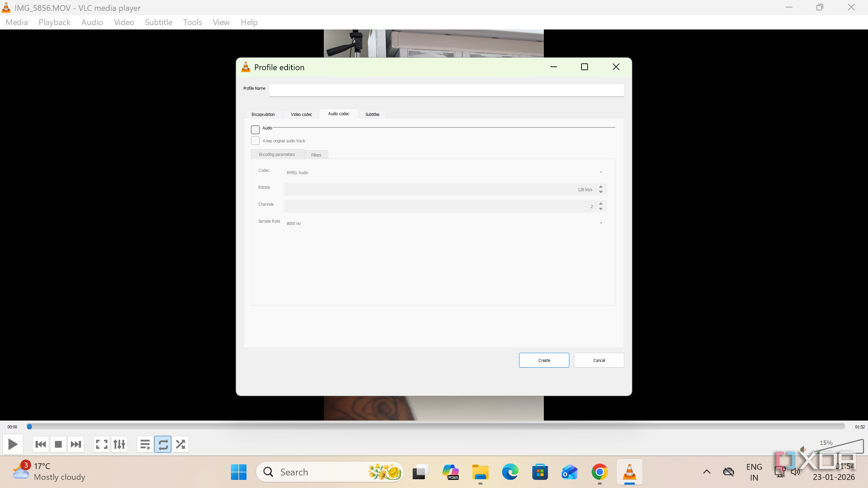868x488 pixels.
Task: Click the cloud sync tray icon
Action: point(728,472)
